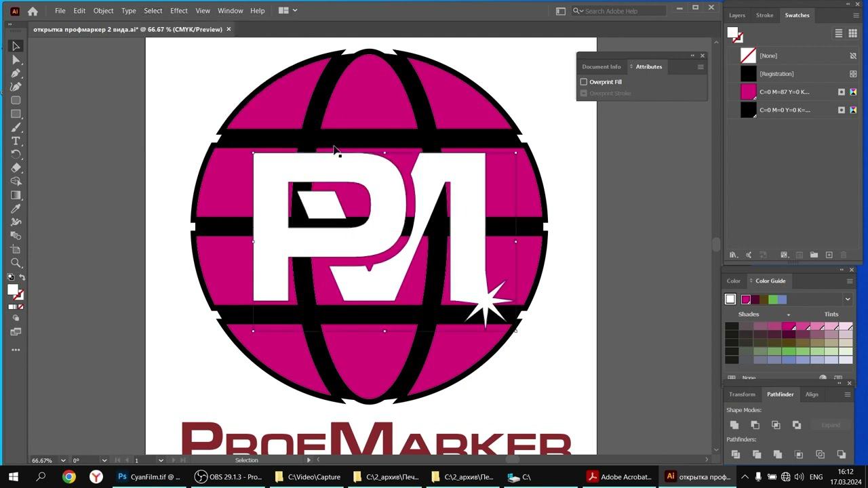Select the Curvature tool
868x488 pixels.
(16, 87)
